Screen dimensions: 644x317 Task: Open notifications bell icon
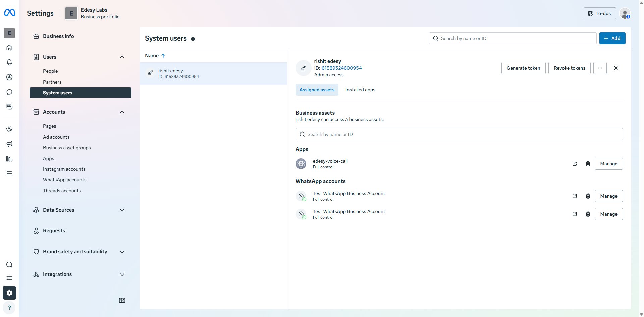click(x=9, y=62)
